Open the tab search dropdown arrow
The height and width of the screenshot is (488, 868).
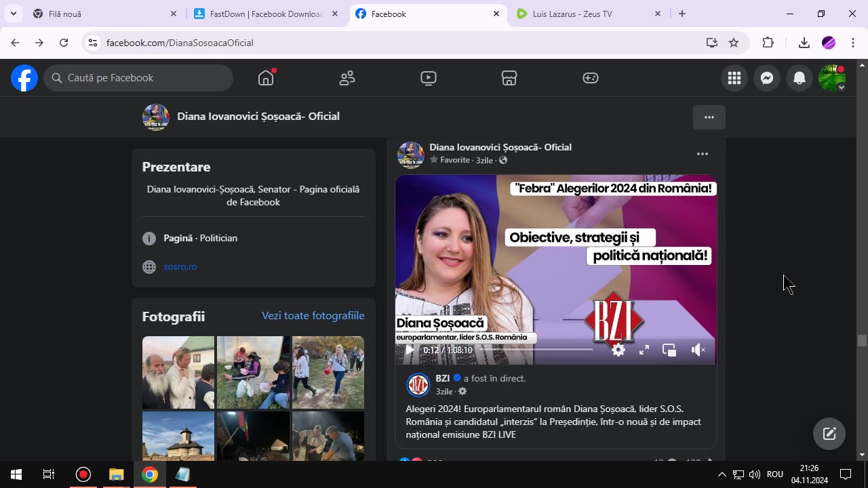point(13,14)
